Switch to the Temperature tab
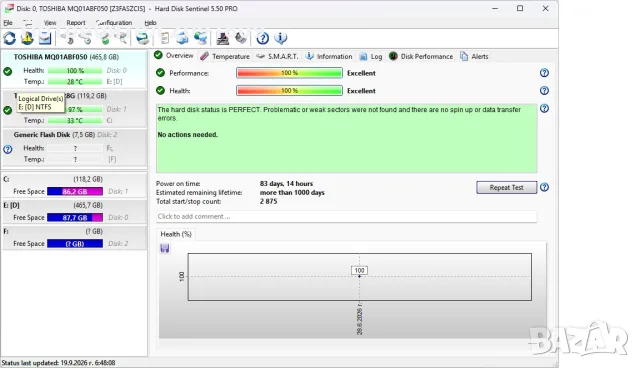The height and width of the screenshot is (368, 640). 225,56
